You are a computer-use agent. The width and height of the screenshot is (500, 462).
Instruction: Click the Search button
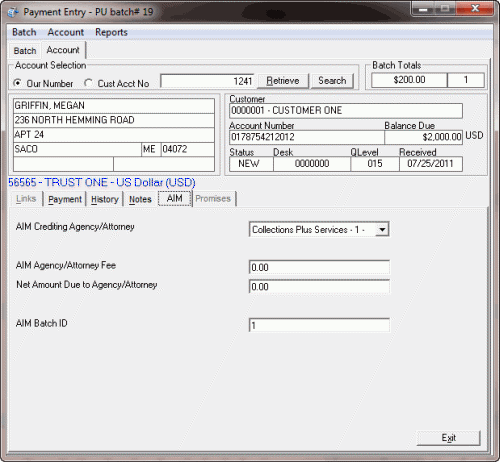(x=332, y=81)
